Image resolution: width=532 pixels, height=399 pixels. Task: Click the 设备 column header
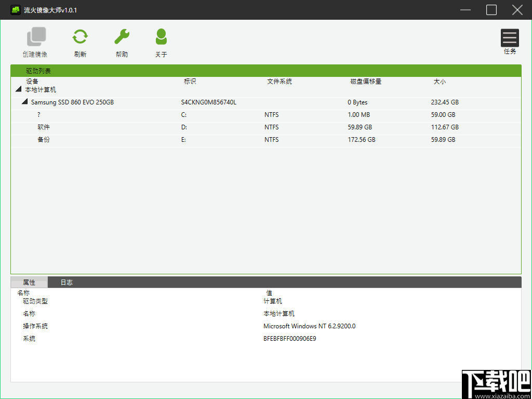click(x=32, y=82)
